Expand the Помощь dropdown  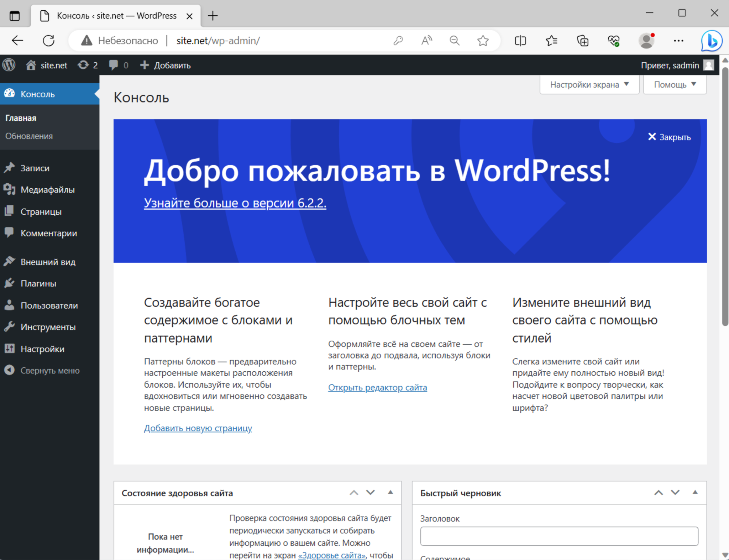tap(675, 85)
